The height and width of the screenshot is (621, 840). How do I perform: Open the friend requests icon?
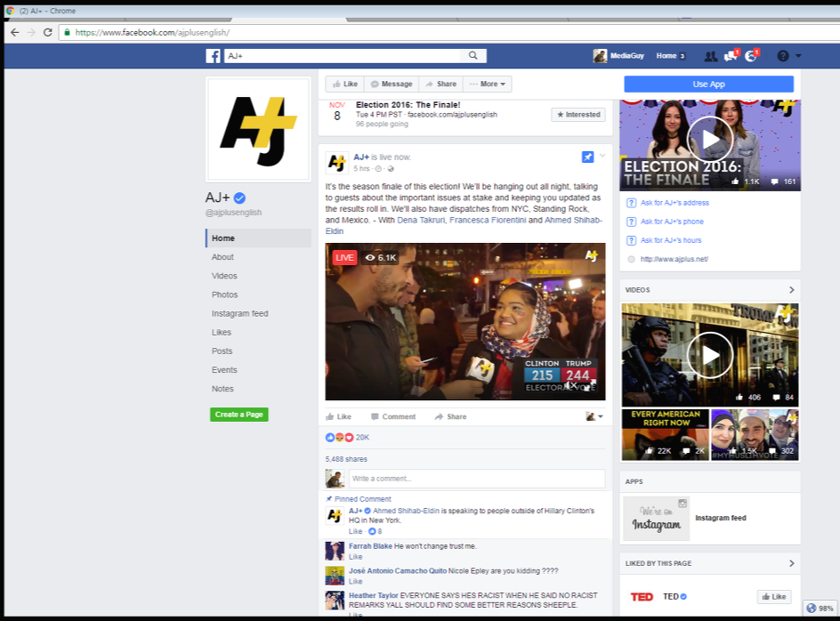pyautogui.click(x=710, y=56)
